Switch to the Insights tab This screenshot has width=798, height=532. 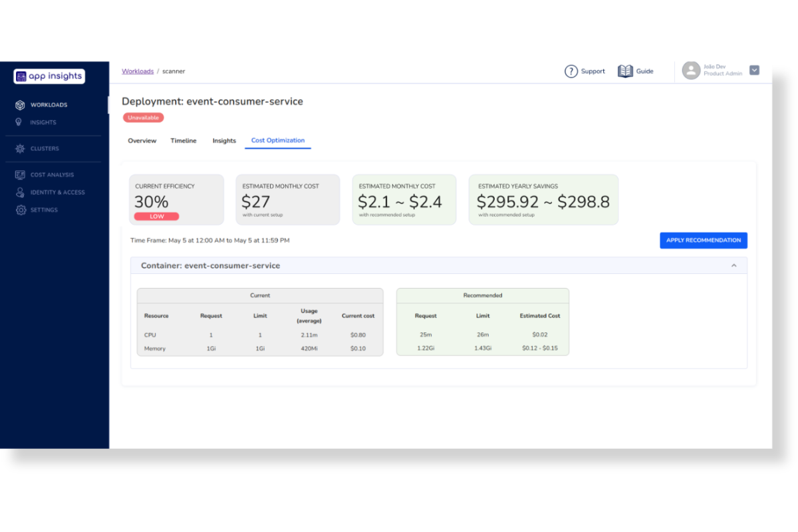point(224,140)
